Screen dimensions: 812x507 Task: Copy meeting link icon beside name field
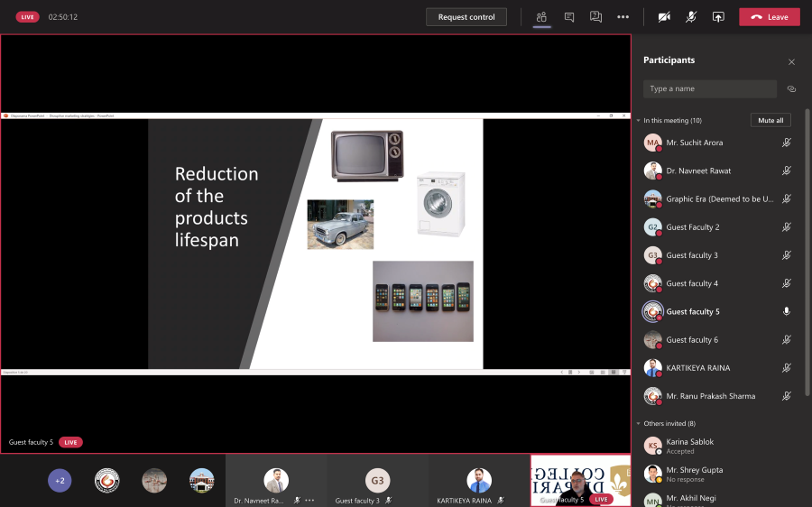tap(791, 89)
